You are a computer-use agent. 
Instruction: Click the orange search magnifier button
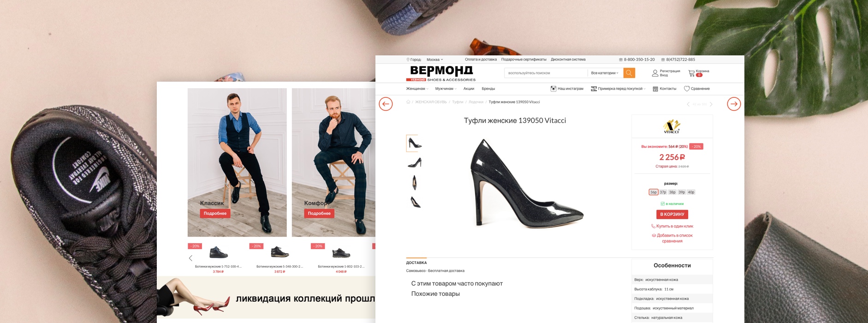click(x=629, y=73)
